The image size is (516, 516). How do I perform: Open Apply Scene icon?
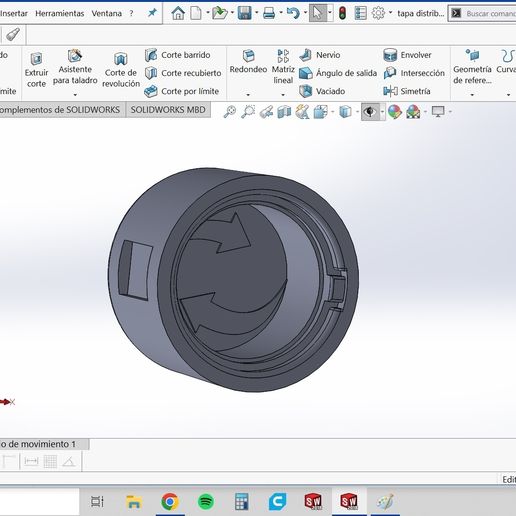click(x=413, y=112)
